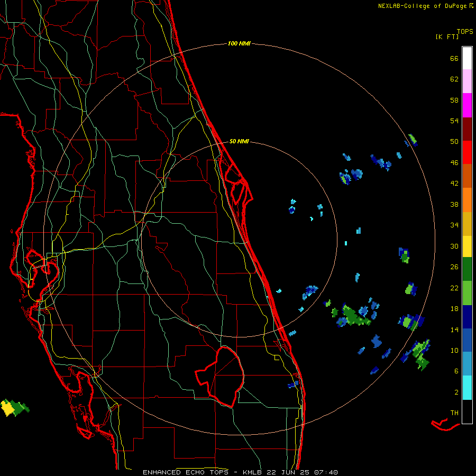Click the "100 NMI" range ring label
476x476 pixels.
239,44
